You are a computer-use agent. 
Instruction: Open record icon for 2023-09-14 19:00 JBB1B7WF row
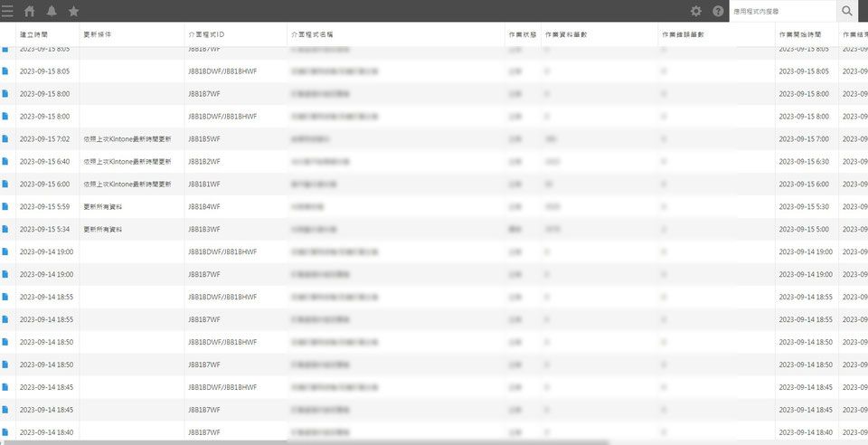click(5, 275)
